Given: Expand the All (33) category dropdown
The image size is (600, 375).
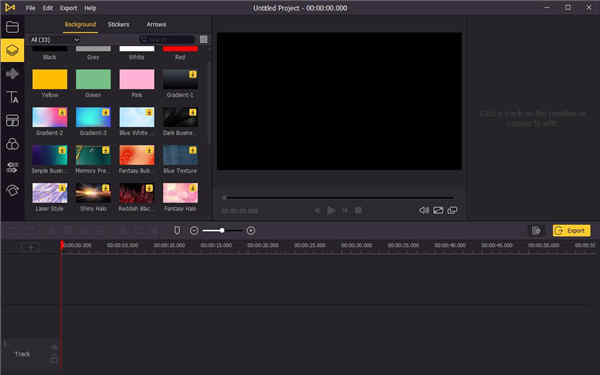Looking at the screenshot, I should coord(55,39).
